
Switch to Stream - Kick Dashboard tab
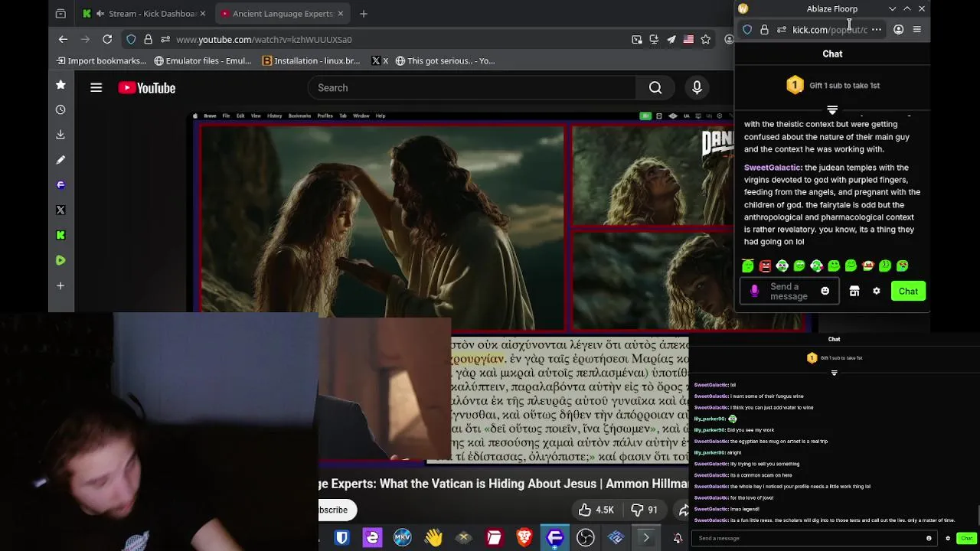145,13
